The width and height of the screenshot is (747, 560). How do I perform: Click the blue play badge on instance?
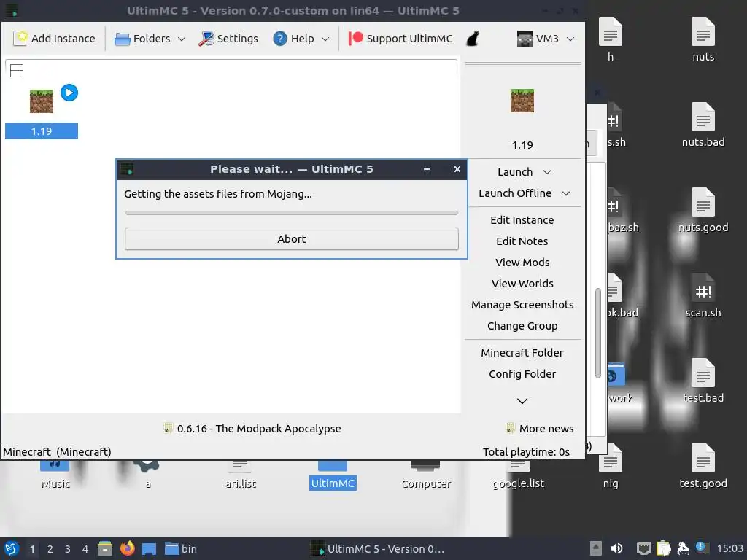[x=69, y=93]
